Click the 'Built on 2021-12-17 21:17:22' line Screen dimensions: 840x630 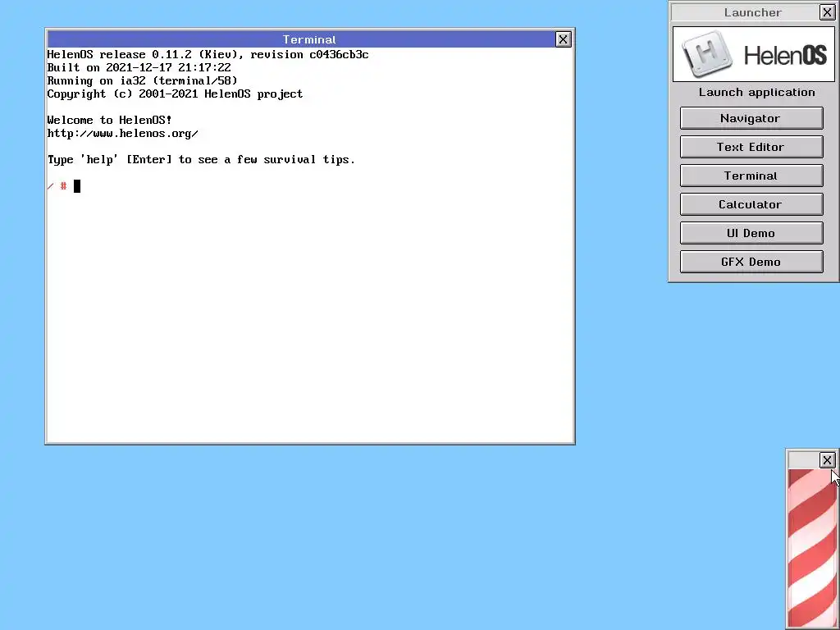click(x=139, y=67)
